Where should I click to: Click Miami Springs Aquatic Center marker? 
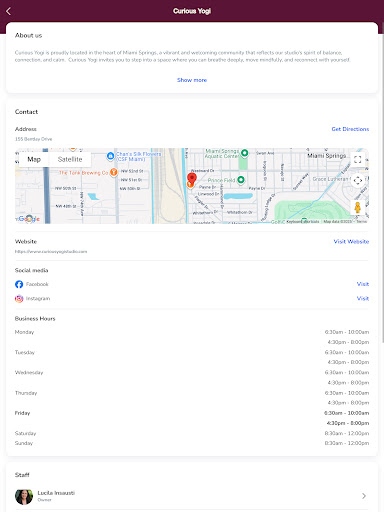244,153
